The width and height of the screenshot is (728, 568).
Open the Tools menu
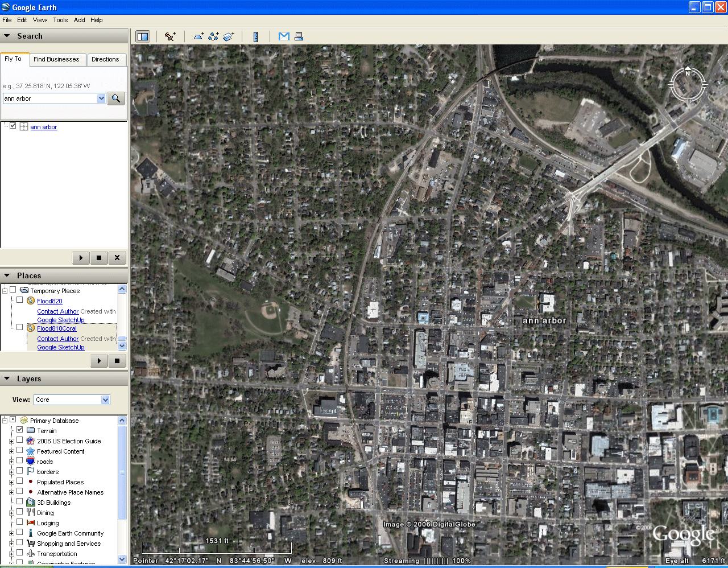click(60, 20)
